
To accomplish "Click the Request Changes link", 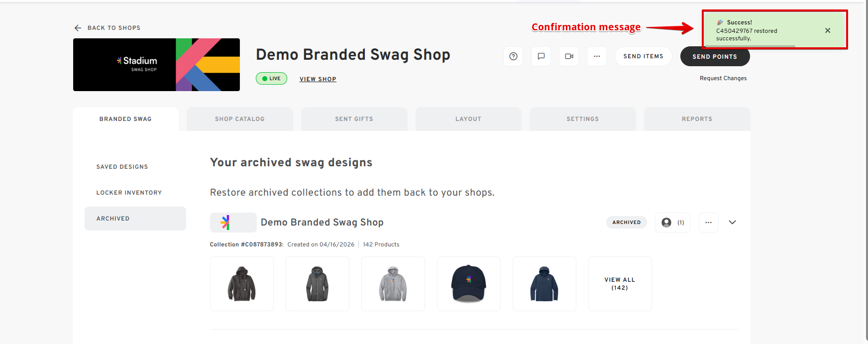I will click(723, 78).
